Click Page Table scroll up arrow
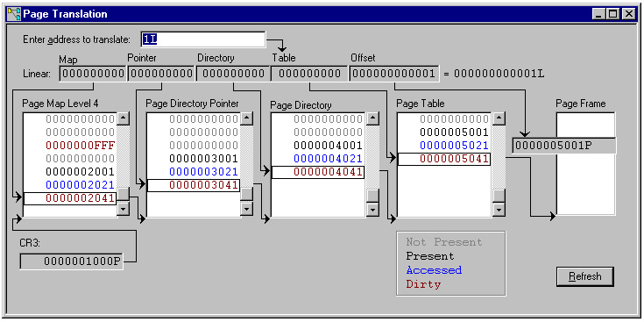The height and width of the screenshot is (322, 644). tap(499, 119)
